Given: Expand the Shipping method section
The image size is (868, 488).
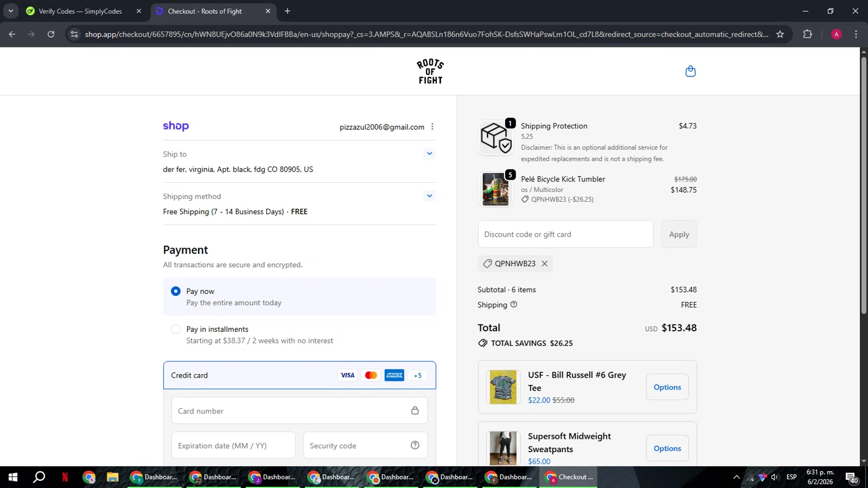Looking at the screenshot, I should pyautogui.click(x=429, y=196).
